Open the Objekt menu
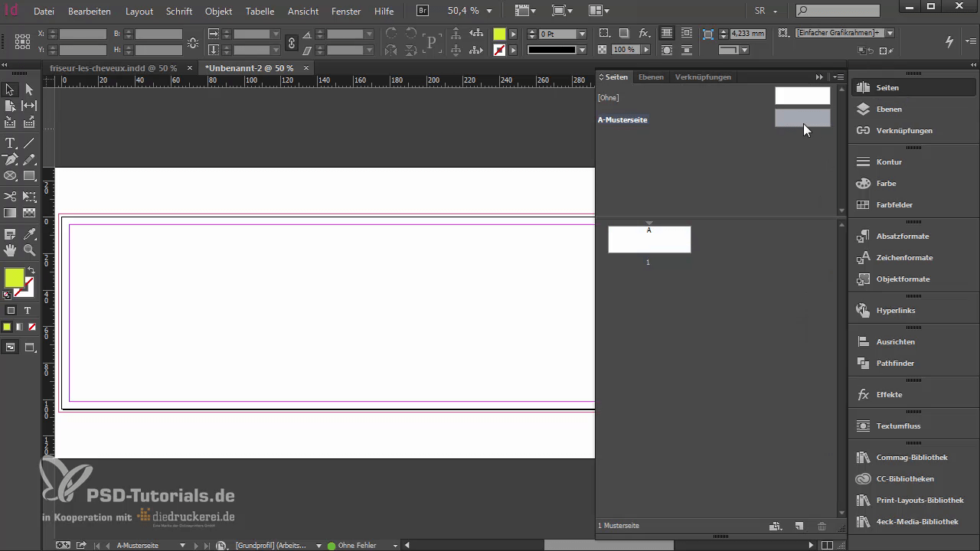The width and height of the screenshot is (980, 551). [x=219, y=11]
